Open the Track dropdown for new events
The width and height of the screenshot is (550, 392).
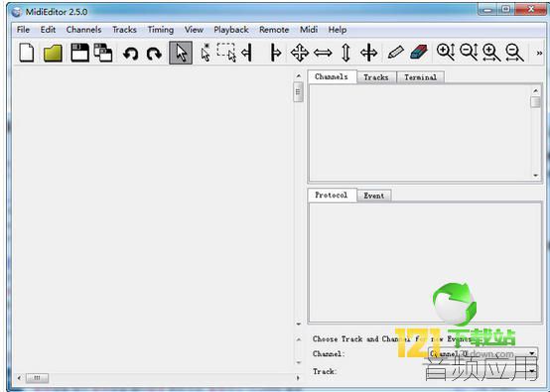click(x=483, y=371)
